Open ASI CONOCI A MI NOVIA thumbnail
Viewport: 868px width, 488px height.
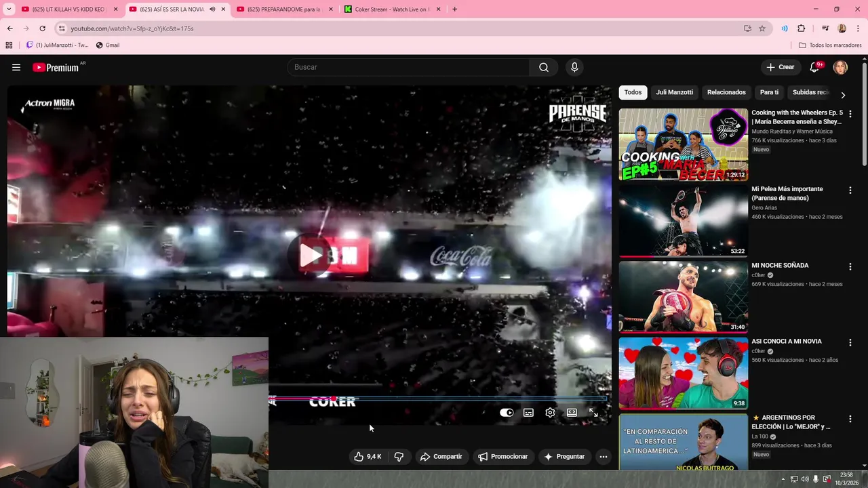tap(683, 373)
